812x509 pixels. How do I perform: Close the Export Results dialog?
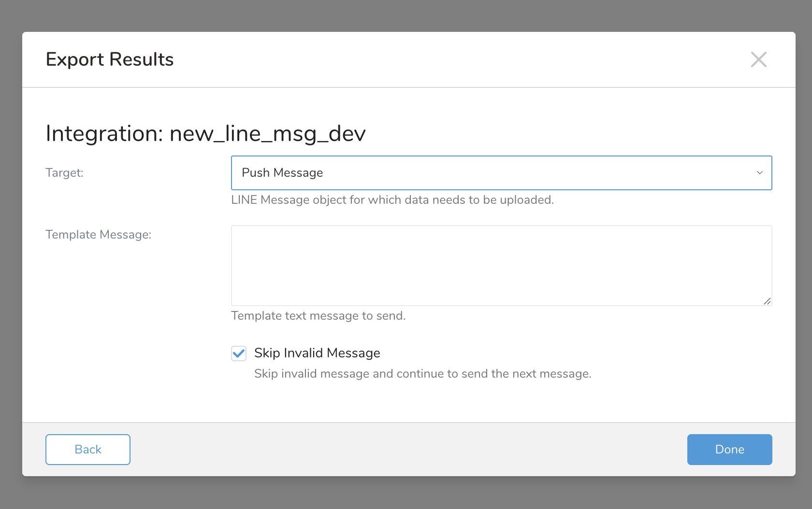click(x=758, y=59)
